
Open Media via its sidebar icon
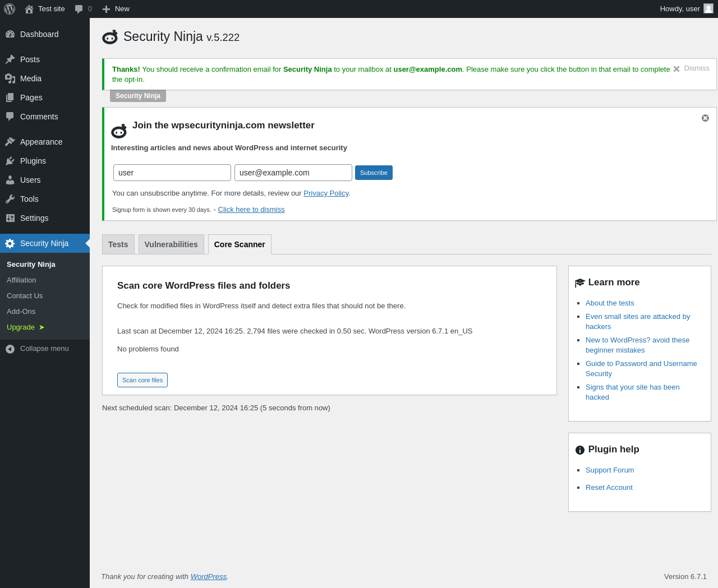10,78
